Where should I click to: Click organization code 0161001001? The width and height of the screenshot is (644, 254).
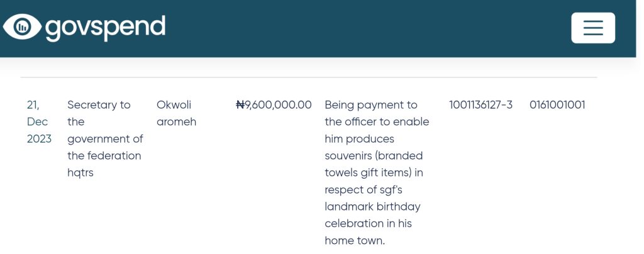(x=557, y=105)
